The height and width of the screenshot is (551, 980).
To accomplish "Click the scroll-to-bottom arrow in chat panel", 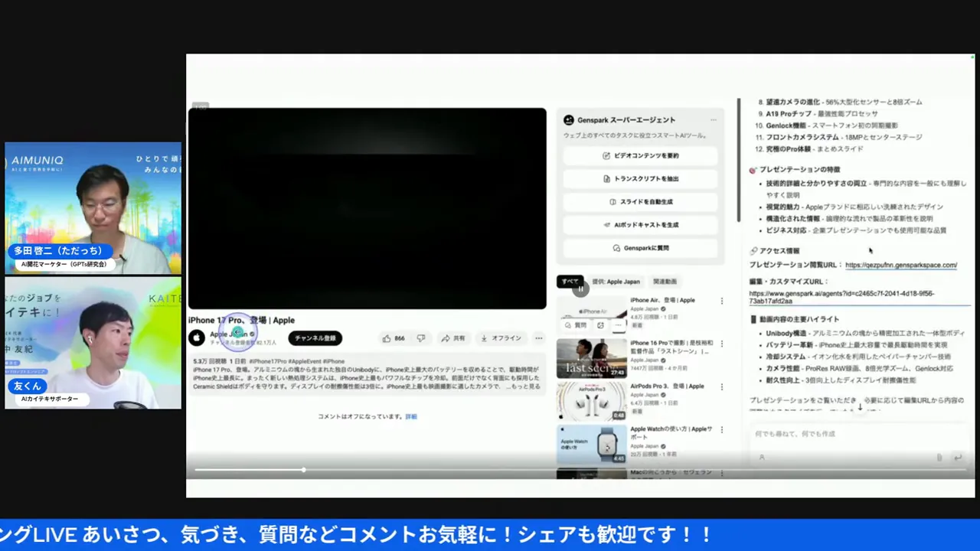I will [x=860, y=407].
